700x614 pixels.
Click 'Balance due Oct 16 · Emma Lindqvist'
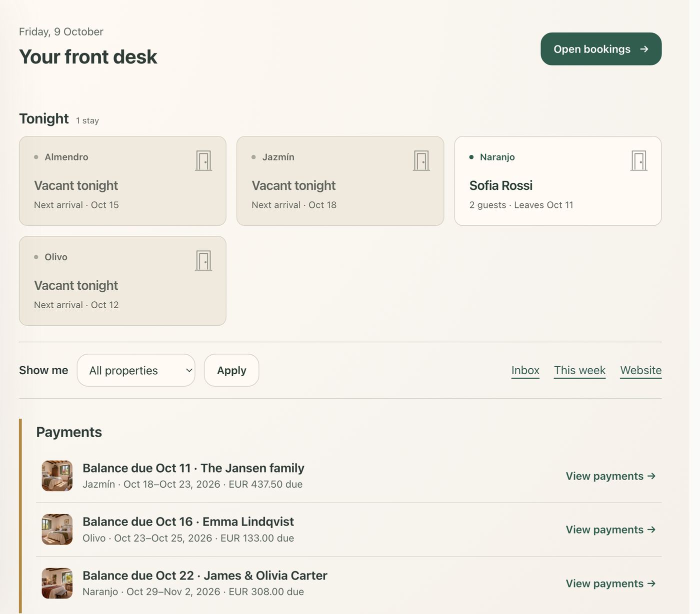click(188, 522)
